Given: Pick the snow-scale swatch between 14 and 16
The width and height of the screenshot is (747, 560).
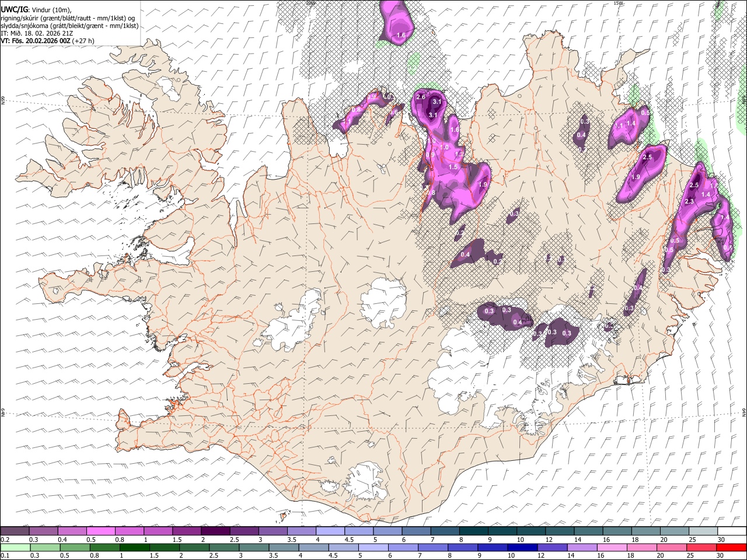Looking at the screenshot, I should pyautogui.click(x=588, y=531).
